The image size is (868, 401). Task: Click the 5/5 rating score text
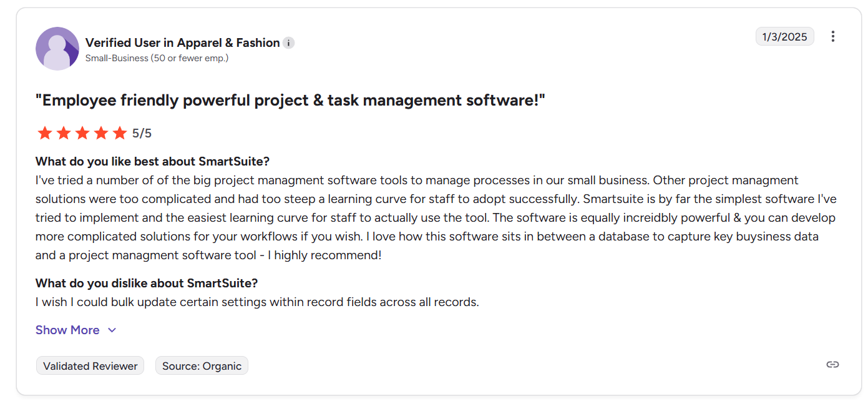pos(142,133)
